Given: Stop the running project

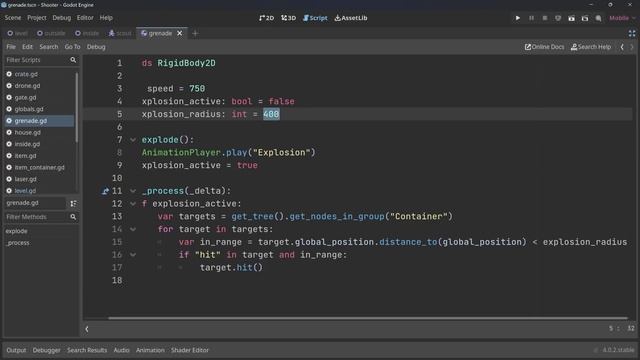Looking at the screenshot, I should coord(544,18).
